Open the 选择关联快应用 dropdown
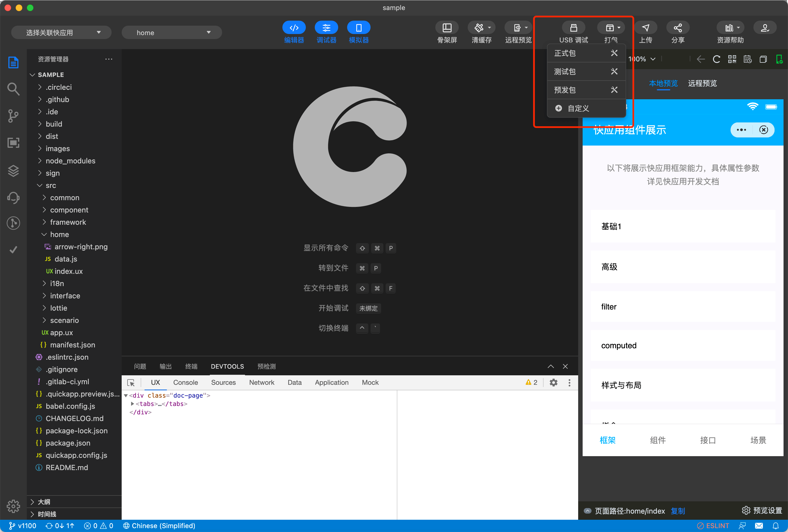The image size is (788, 532). pos(61,33)
